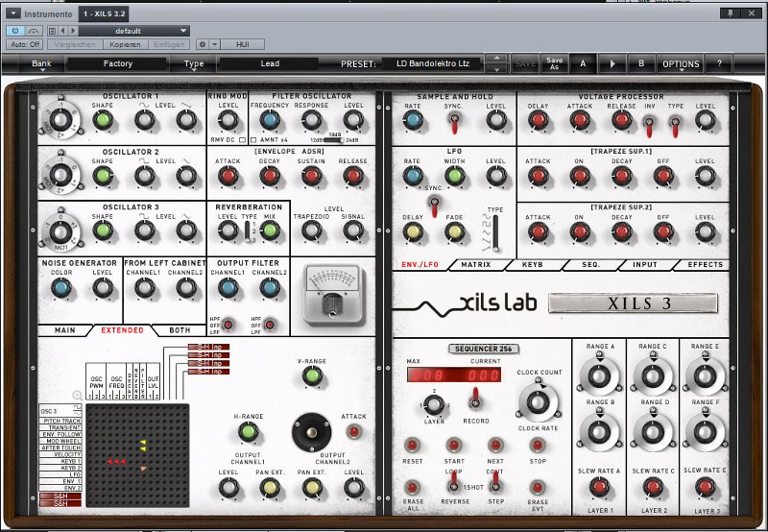Click Noise Generator blue Color knob
Image resolution: width=768 pixels, height=532 pixels.
coord(61,287)
